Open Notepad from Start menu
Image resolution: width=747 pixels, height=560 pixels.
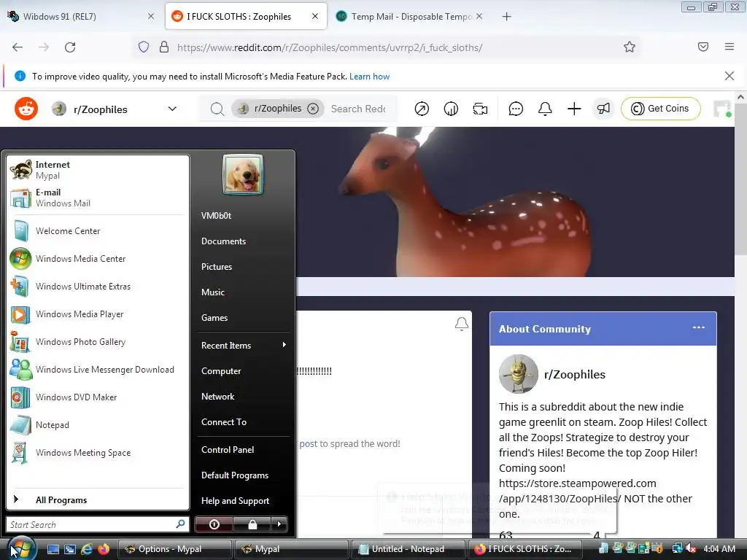(x=98, y=425)
